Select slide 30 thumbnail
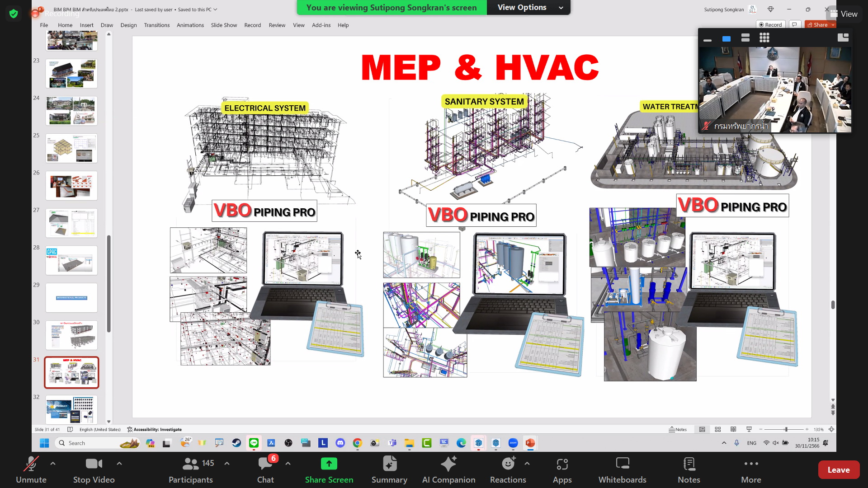Screen dimensions: 868x488 click(x=71, y=335)
